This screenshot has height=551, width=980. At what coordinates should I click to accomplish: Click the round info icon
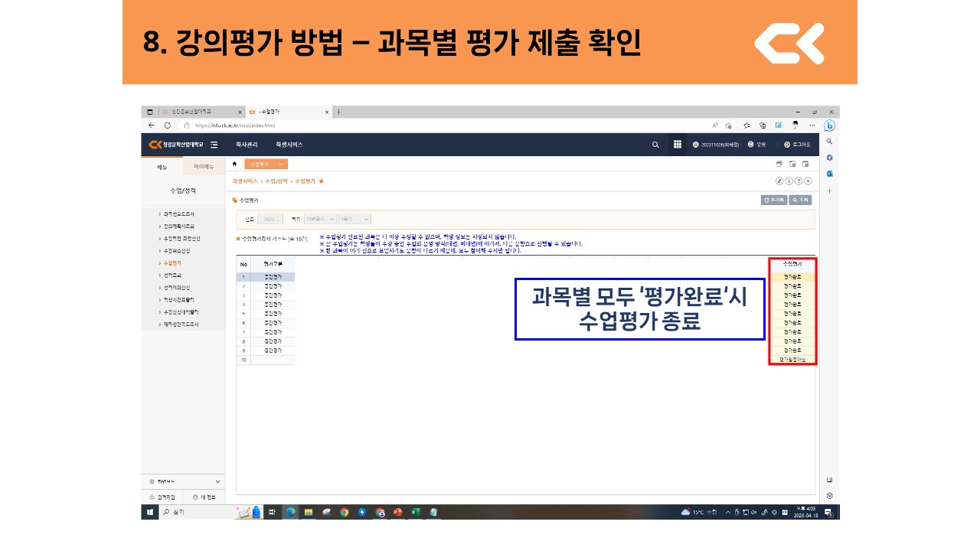789,181
